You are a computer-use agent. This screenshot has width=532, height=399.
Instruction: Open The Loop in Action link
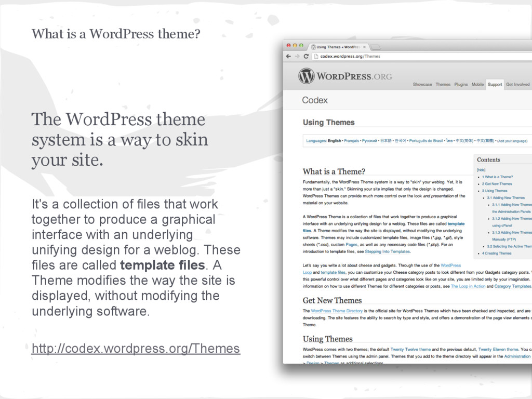[468, 286]
